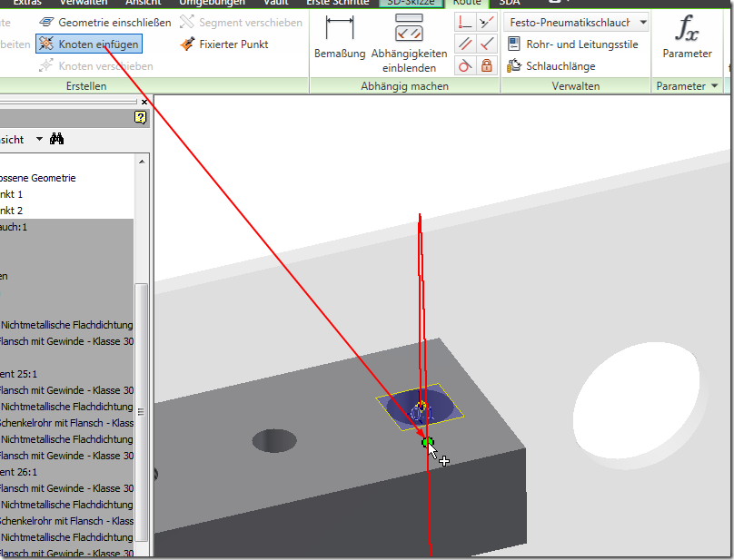Close the browser panel with X
734x560 pixels.
pos(144,102)
